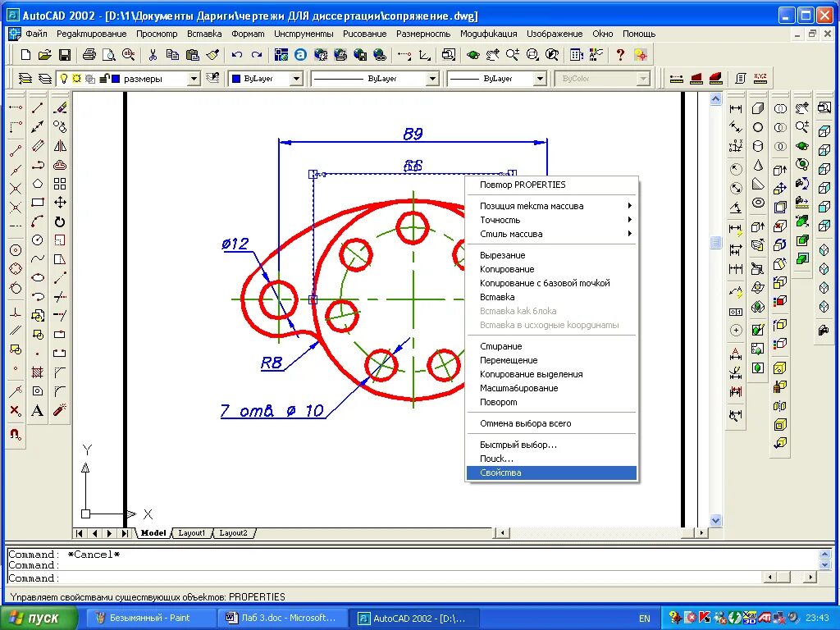This screenshot has width=840, height=630.
Task: Click the Match Properties brush icon
Action: 212,55
